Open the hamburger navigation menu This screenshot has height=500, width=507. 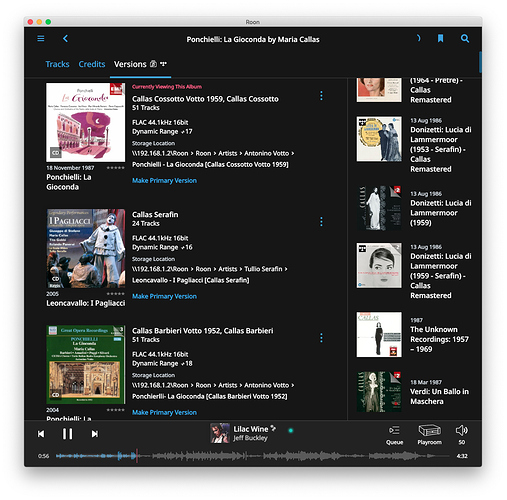point(41,39)
